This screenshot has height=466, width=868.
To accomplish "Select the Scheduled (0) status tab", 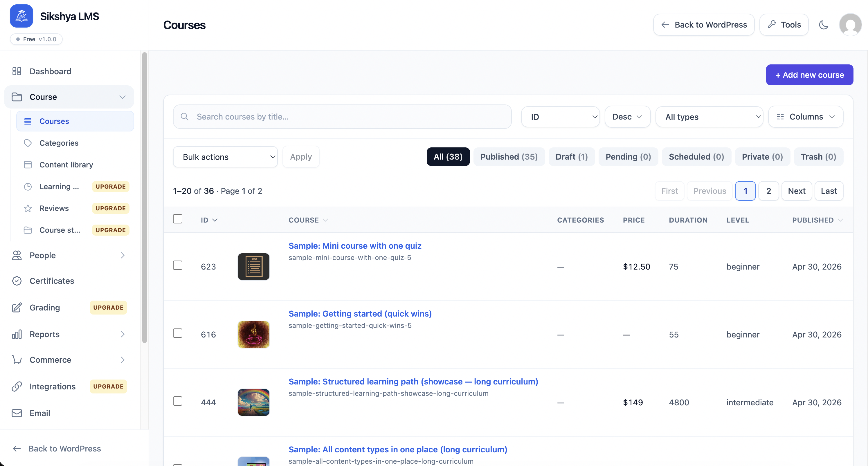I will [x=696, y=157].
